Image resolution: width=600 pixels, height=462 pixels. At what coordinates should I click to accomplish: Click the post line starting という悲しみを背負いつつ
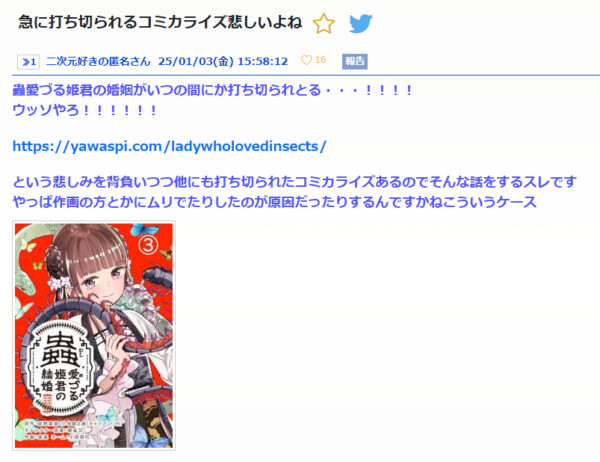click(294, 182)
